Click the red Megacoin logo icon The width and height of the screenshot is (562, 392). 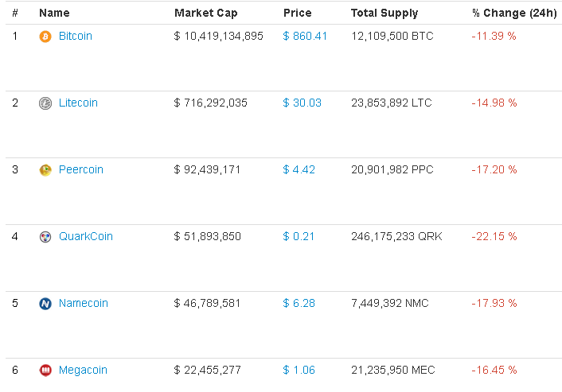click(x=45, y=371)
